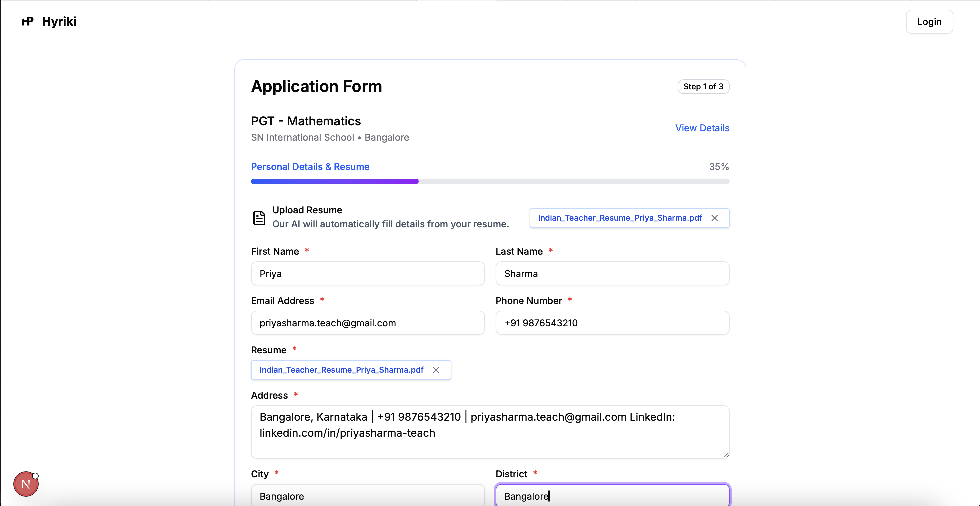Select the First Name input containing Priya
The width and height of the screenshot is (980, 506).
[x=367, y=273]
